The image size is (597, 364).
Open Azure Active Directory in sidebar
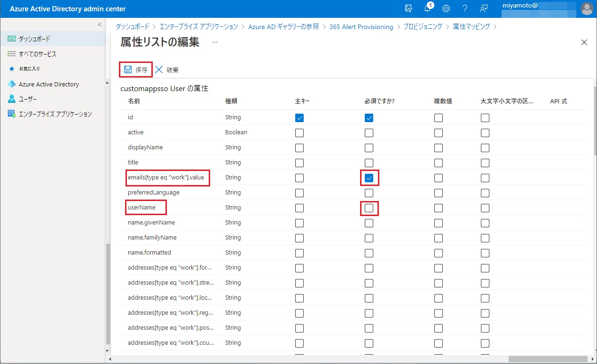coord(48,85)
